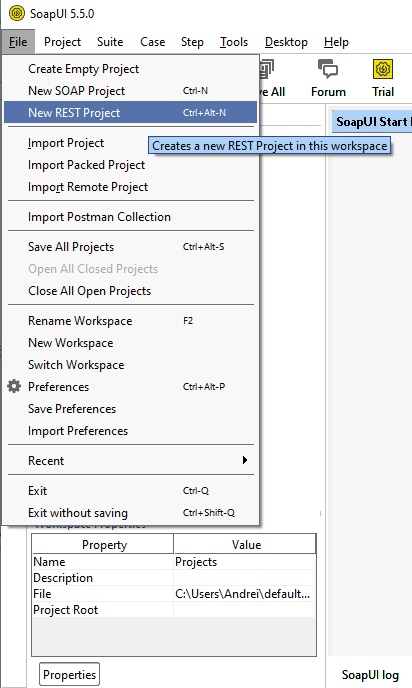Image resolution: width=412 pixels, height=688 pixels.
Task: Switch to SoapUI Start Page tab
Action: [372, 122]
